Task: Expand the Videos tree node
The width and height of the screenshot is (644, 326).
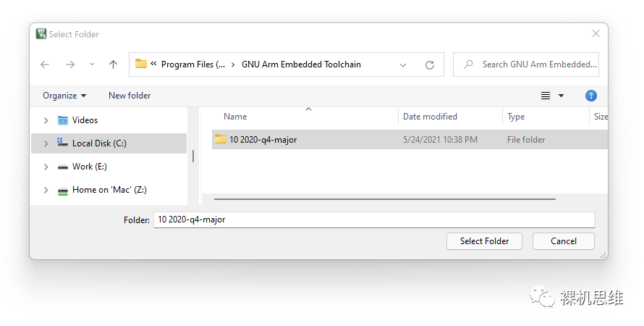Action: point(46,120)
